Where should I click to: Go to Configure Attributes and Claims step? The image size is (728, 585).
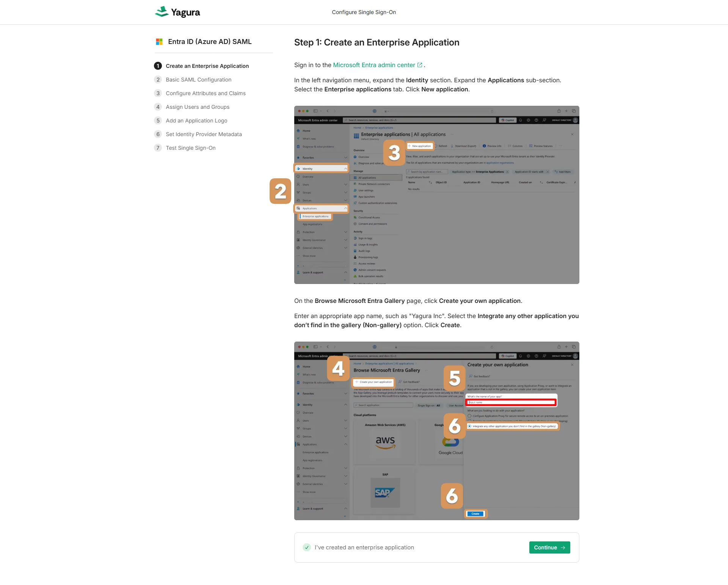coord(206,93)
